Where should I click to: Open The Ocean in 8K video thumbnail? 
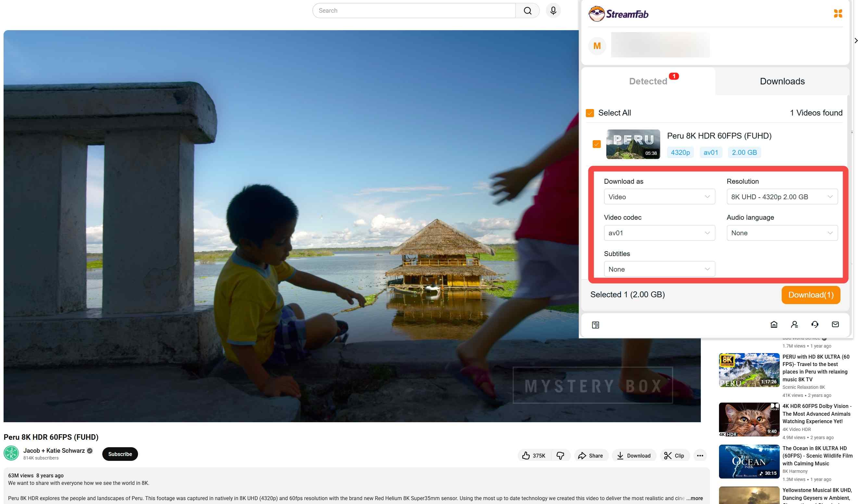[x=749, y=461]
